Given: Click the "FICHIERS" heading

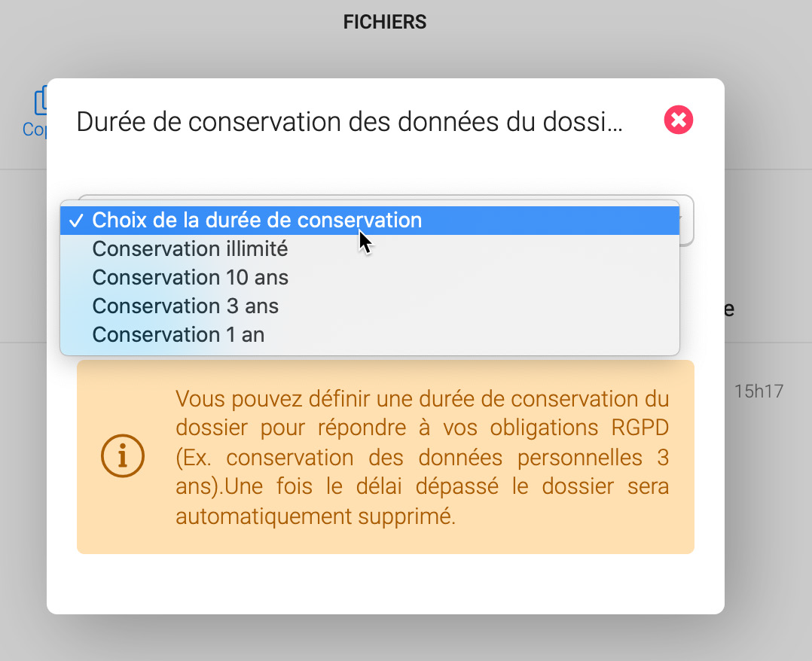Looking at the screenshot, I should pyautogui.click(x=385, y=23).
